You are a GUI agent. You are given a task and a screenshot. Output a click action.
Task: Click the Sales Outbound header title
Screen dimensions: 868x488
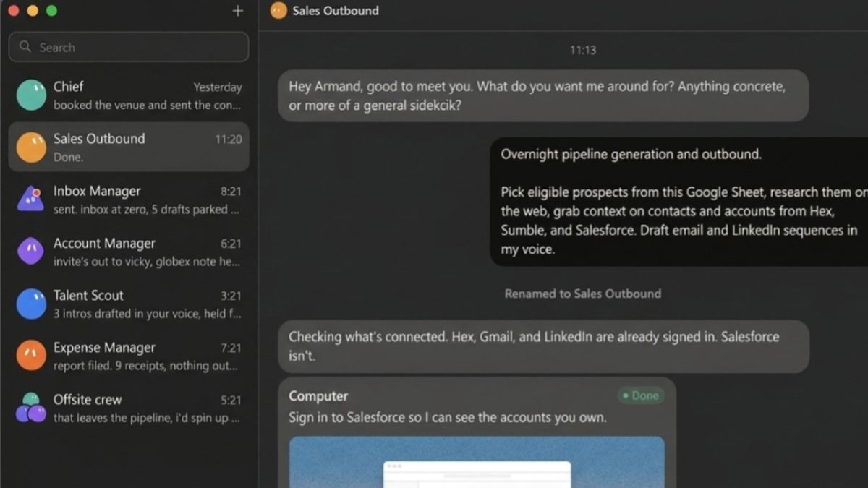tap(336, 11)
